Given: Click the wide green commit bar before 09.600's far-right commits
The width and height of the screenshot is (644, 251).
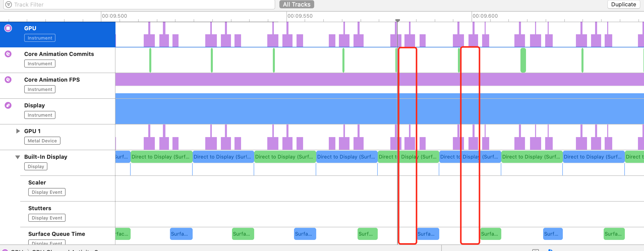Looking at the screenshot, I should coord(523,60).
